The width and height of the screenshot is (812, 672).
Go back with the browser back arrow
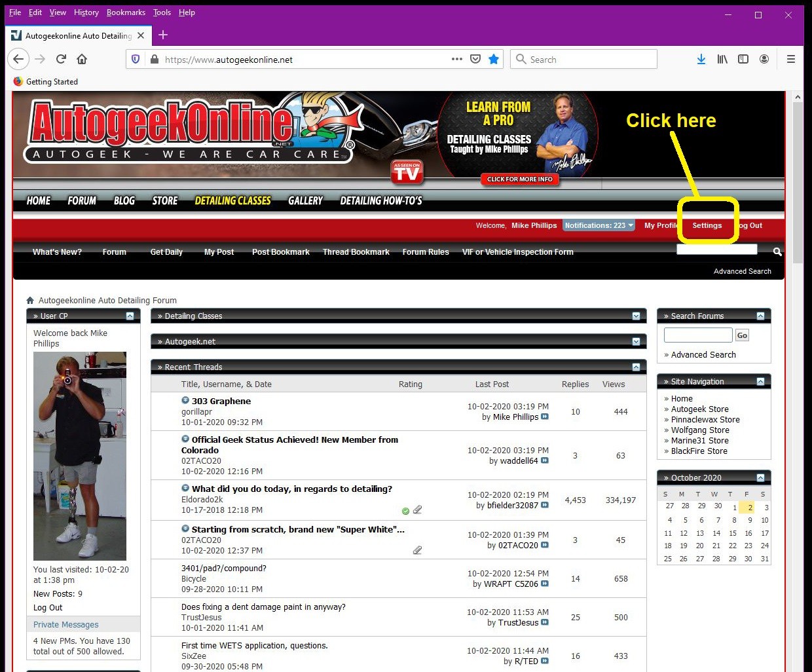18,59
